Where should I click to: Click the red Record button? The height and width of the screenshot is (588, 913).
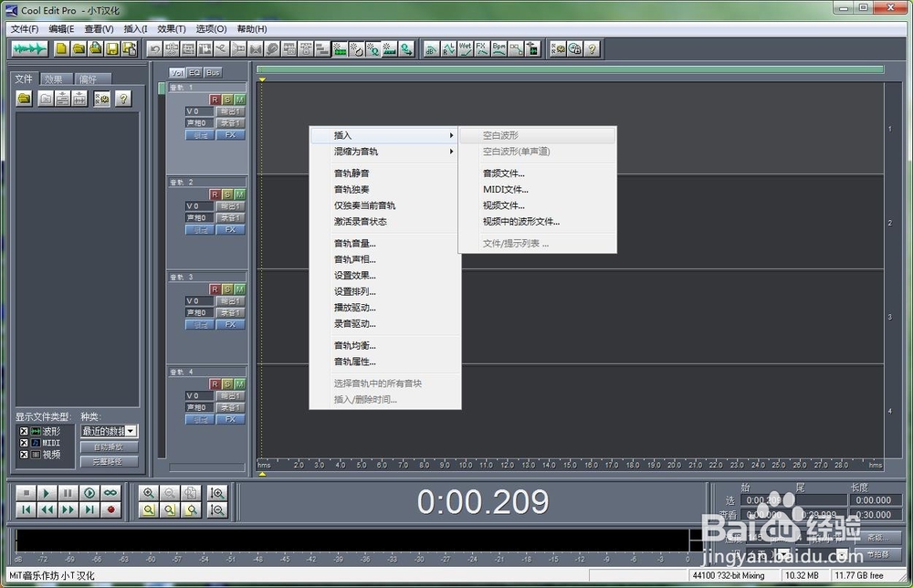pos(110,510)
